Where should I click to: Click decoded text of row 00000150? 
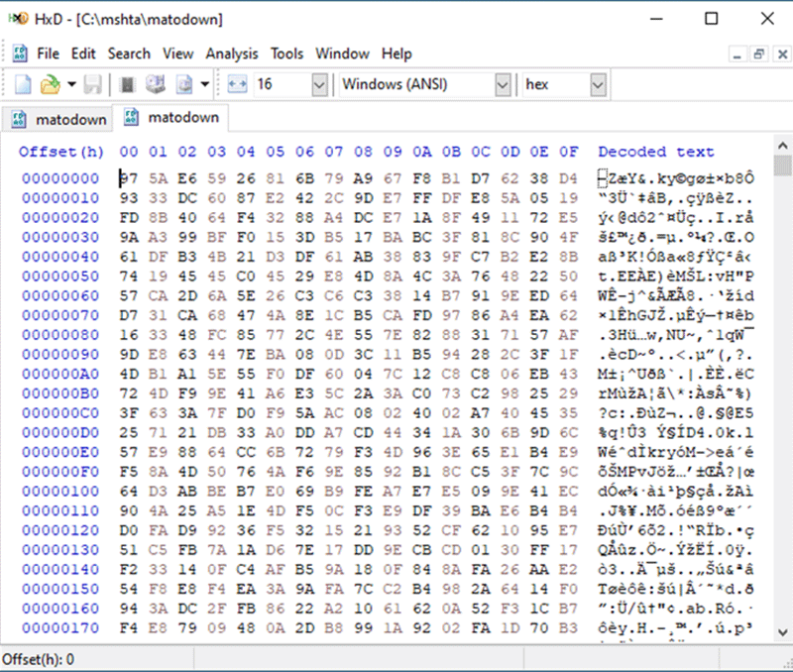pyautogui.click(x=676, y=589)
